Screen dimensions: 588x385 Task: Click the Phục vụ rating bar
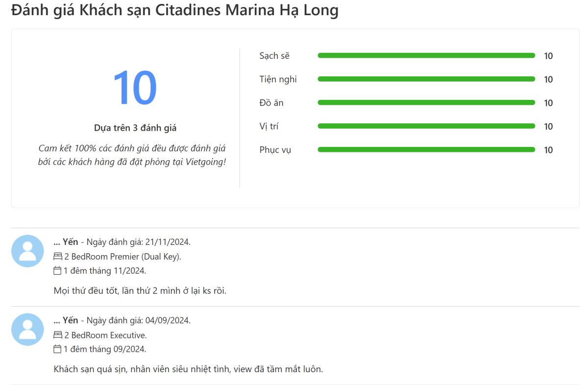coord(426,150)
